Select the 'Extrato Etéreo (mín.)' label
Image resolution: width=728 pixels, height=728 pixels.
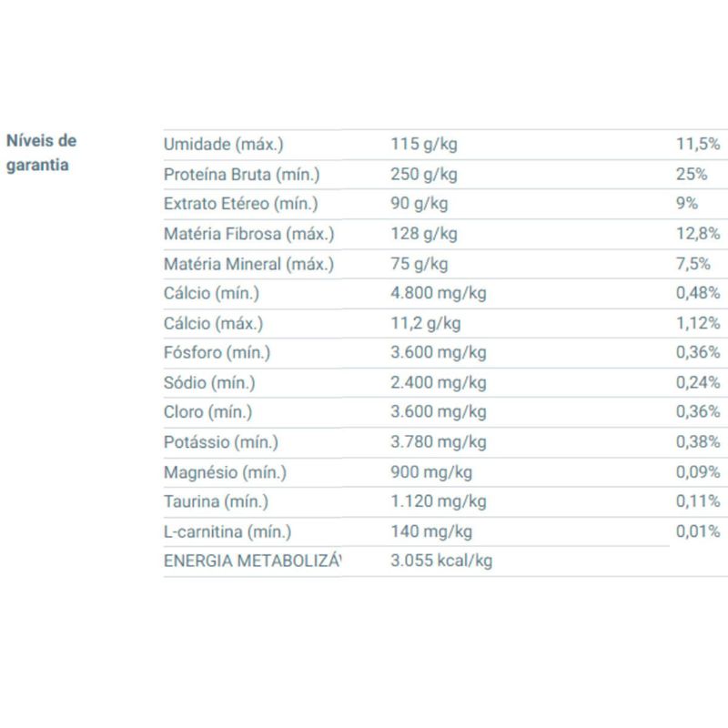[x=240, y=204]
